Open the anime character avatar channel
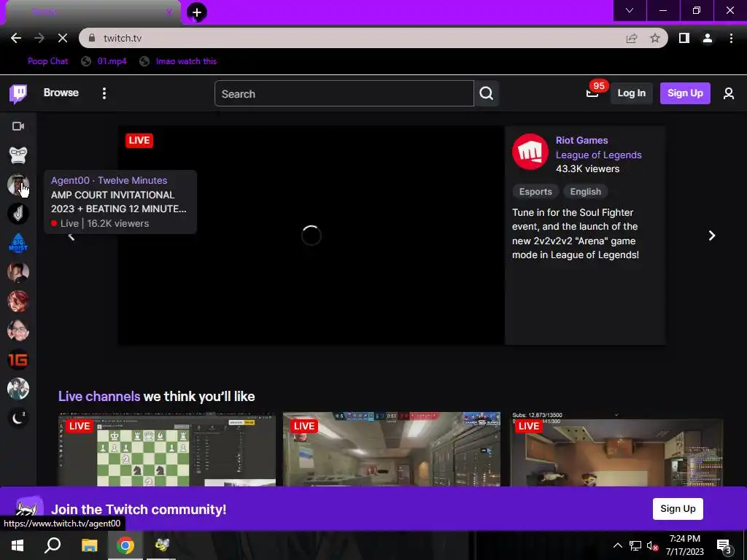The height and width of the screenshot is (560, 747). [18, 389]
